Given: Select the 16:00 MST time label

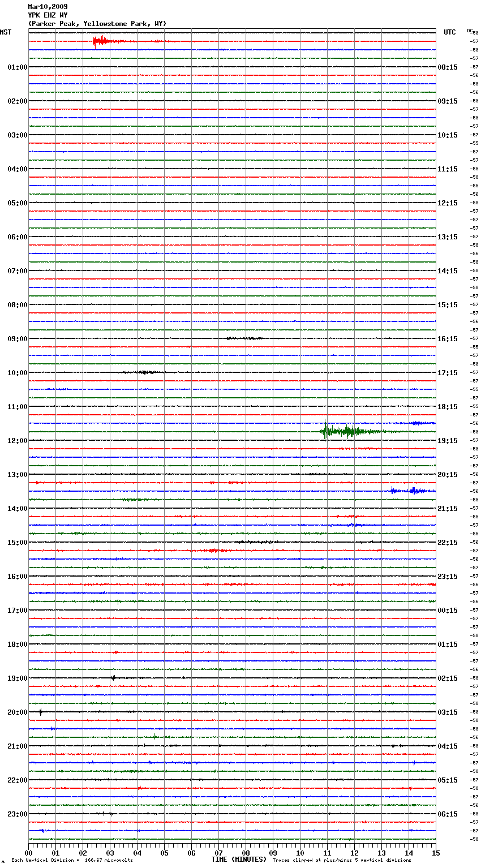Looking at the screenshot, I should click(18, 577).
